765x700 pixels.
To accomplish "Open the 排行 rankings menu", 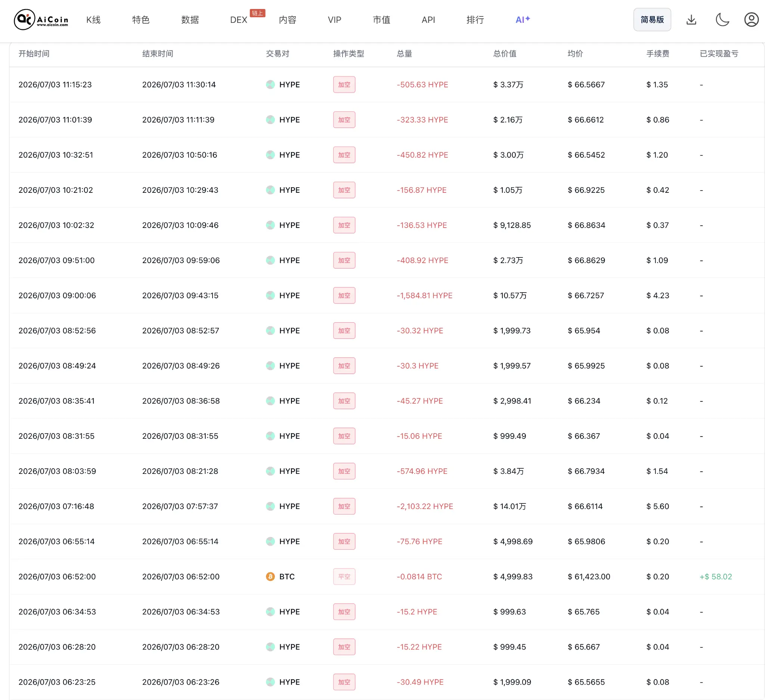I will pos(475,20).
